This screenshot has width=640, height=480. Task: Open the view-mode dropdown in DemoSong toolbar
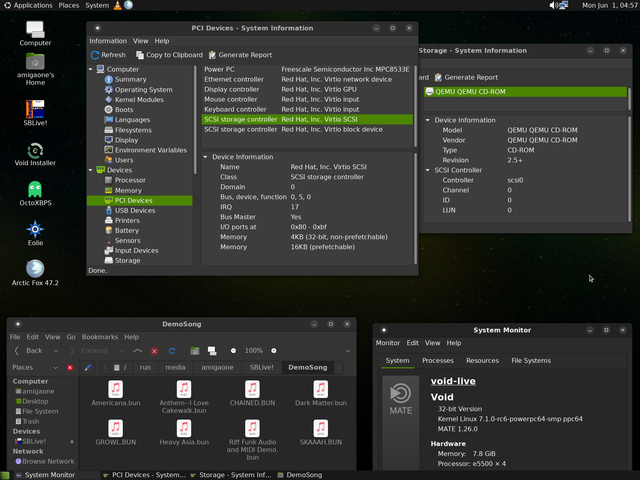click(348, 351)
